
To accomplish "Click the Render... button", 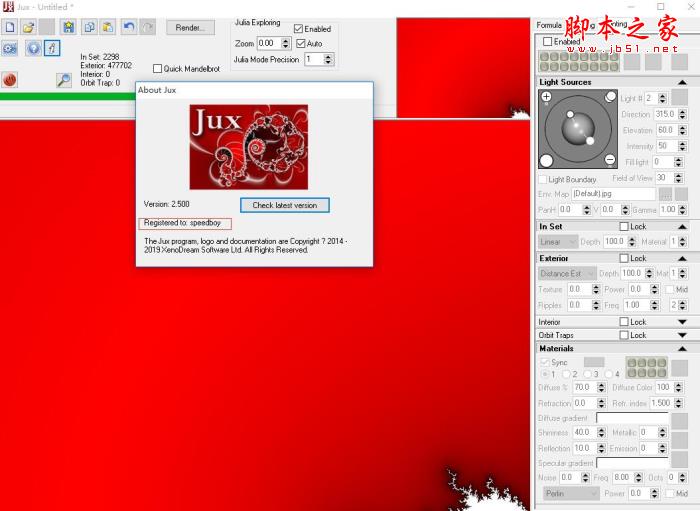I will [190, 28].
